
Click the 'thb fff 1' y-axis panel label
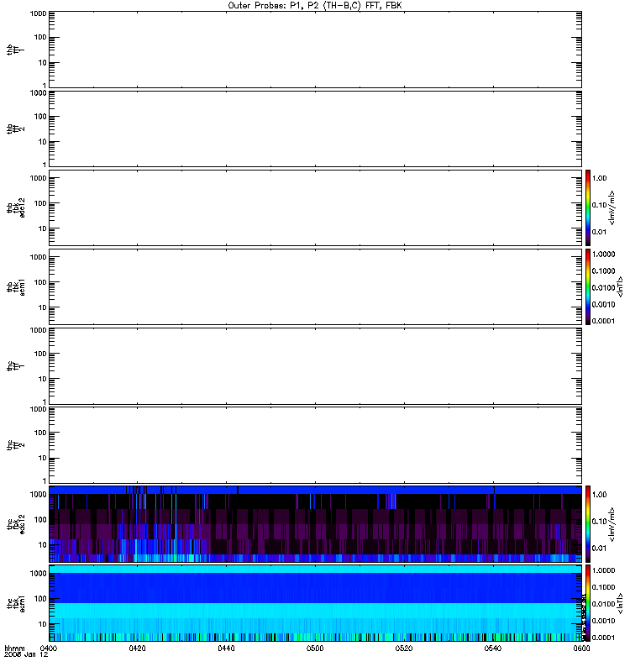(15, 50)
